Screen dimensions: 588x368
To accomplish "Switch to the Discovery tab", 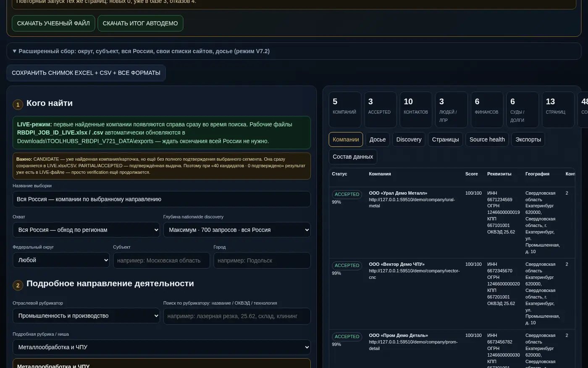I will (x=409, y=140).
